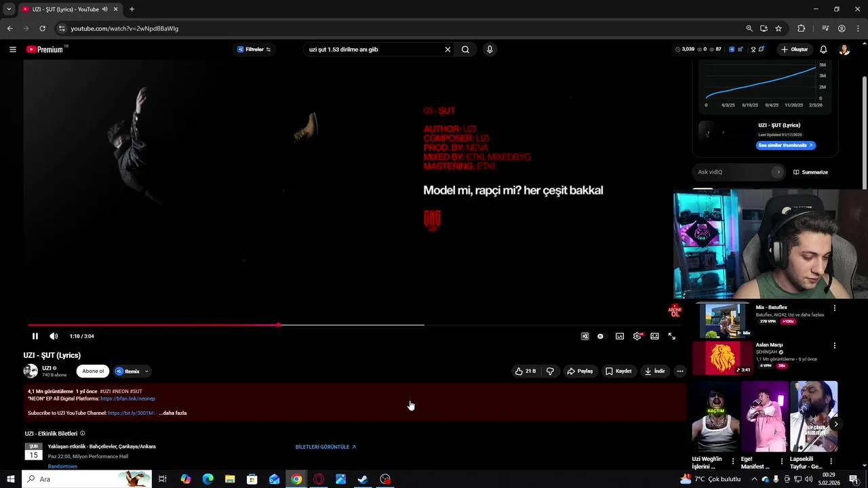This screenshot has width=868, height=488.
Task: Open more actions menu below the video
Action: click(x=680, y=371)
